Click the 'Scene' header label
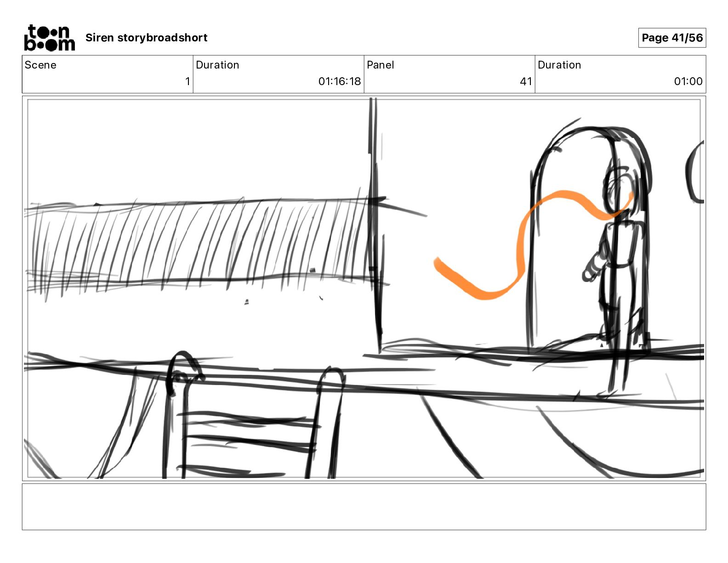The height and width of the screenshot is (563, 728). tap(40, 65)
